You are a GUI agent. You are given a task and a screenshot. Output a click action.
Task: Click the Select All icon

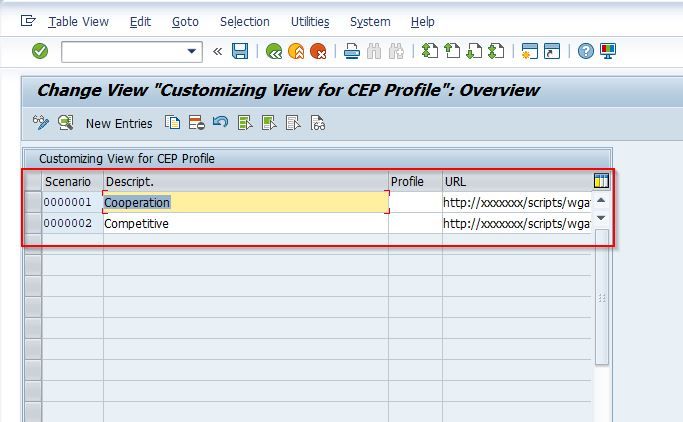[x=245, y=123]
